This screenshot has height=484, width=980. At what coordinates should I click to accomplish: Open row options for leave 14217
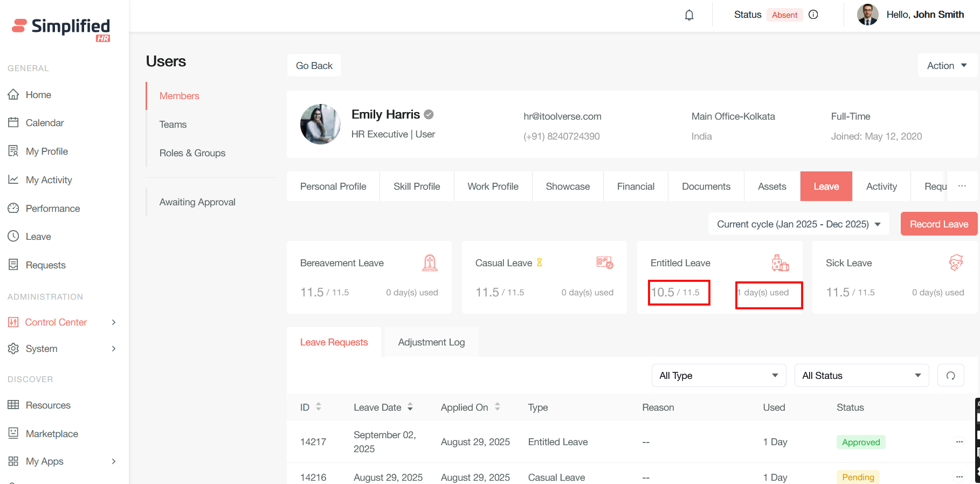(959, 442)
